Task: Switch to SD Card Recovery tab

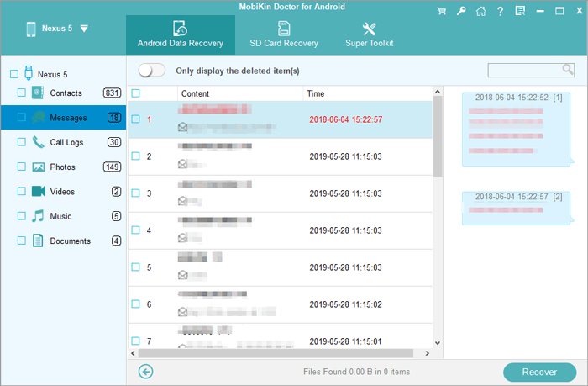Action: [284, 34]
